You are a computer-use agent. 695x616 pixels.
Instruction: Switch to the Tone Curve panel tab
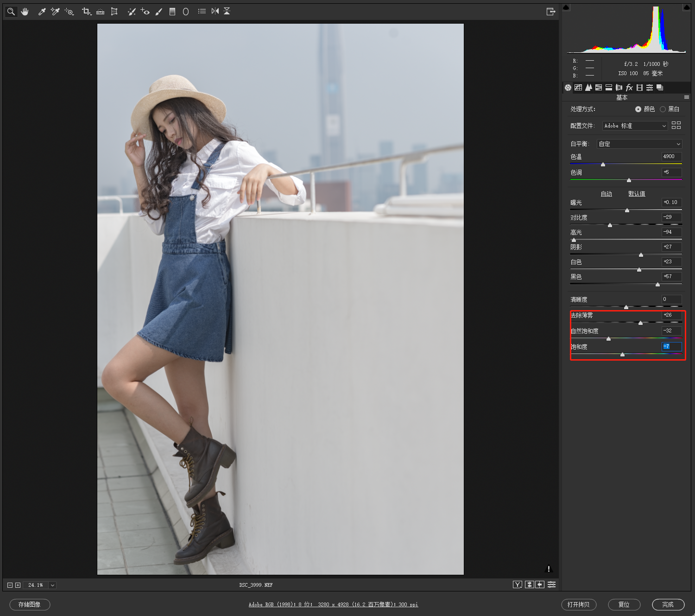578,88
